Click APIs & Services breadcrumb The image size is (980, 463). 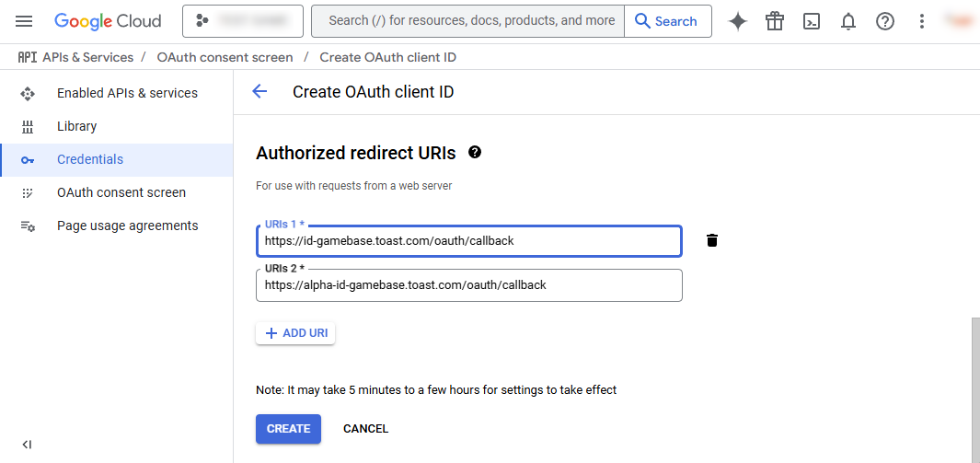(x=87, y=57)
